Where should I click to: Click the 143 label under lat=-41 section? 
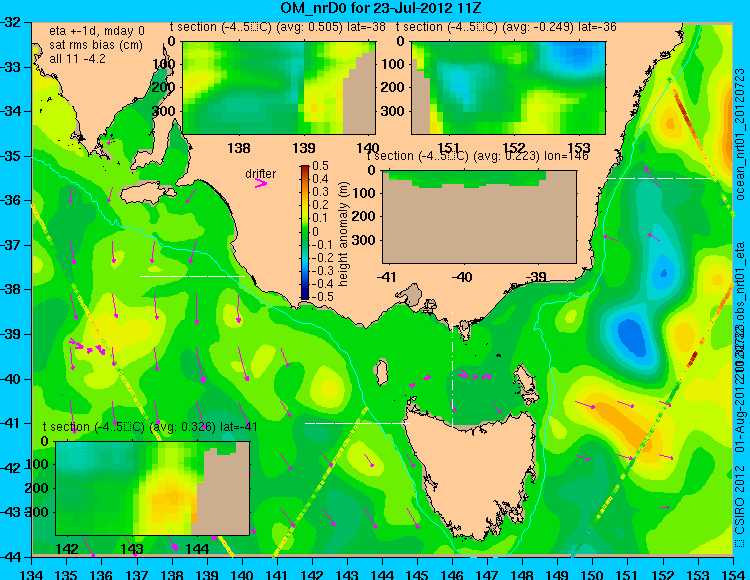132,549
